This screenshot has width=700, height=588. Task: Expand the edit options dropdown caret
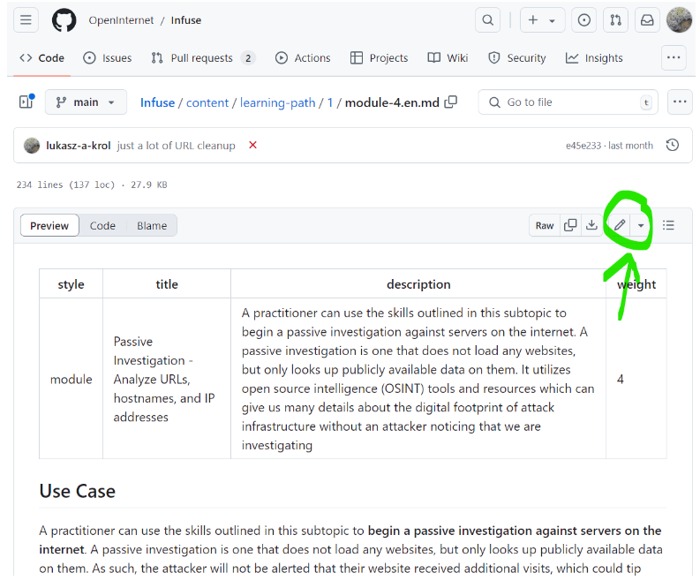click(x=641, y=225)
